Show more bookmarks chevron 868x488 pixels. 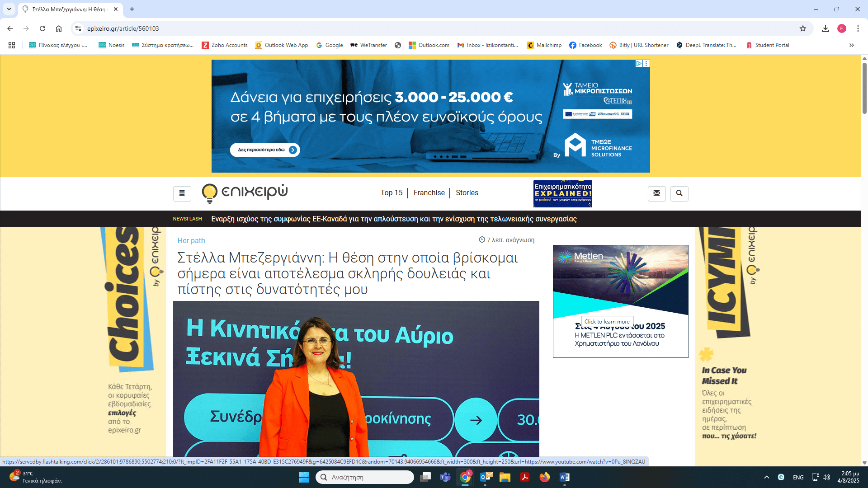point(852,45)
